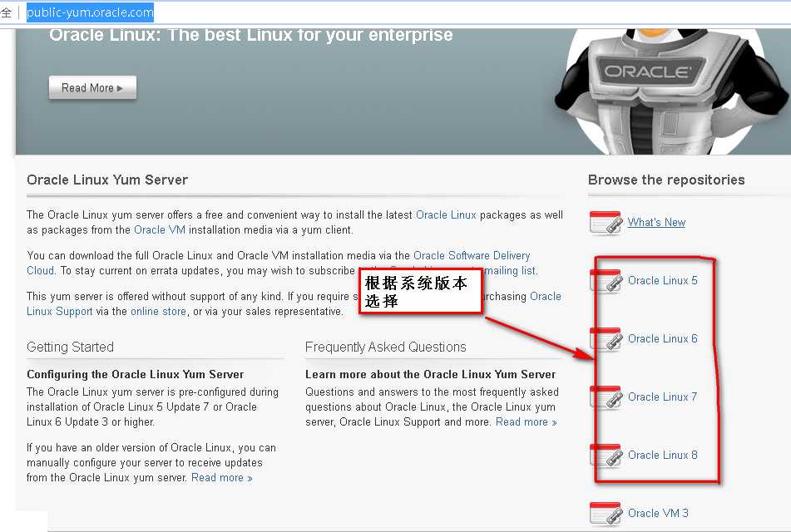Click Read more under Frequently Asked Questions

click(527, 422)
